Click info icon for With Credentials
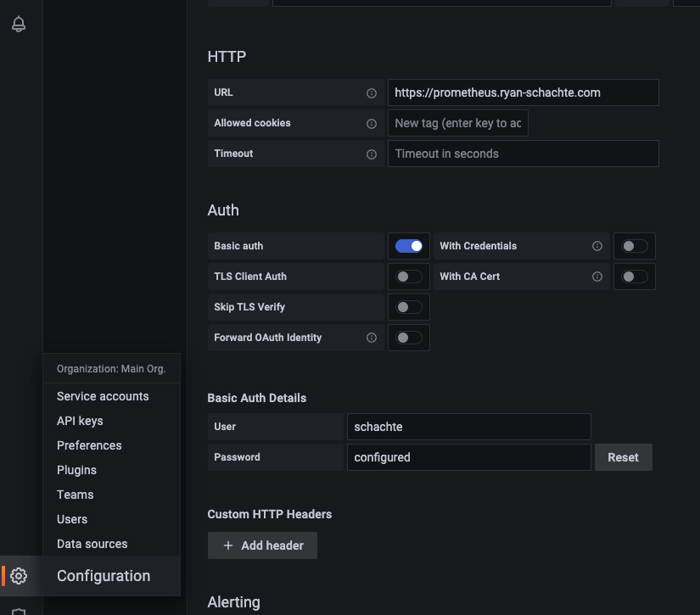 click(x=597, y=246)
